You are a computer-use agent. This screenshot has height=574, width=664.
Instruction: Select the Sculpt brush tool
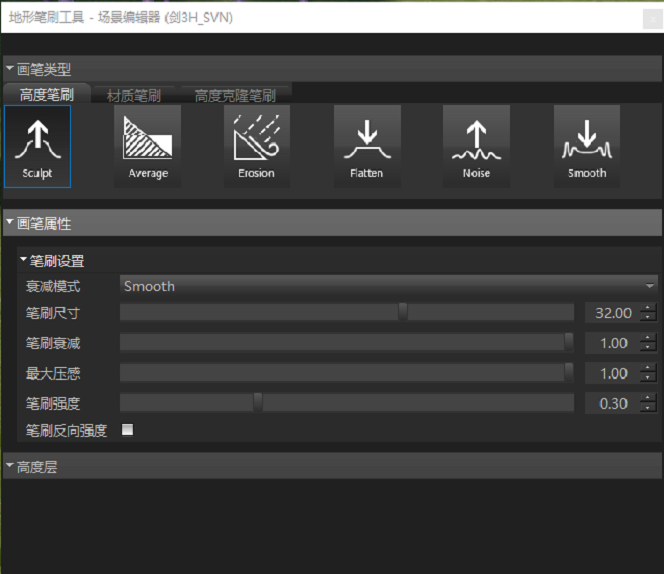point(38,146)
